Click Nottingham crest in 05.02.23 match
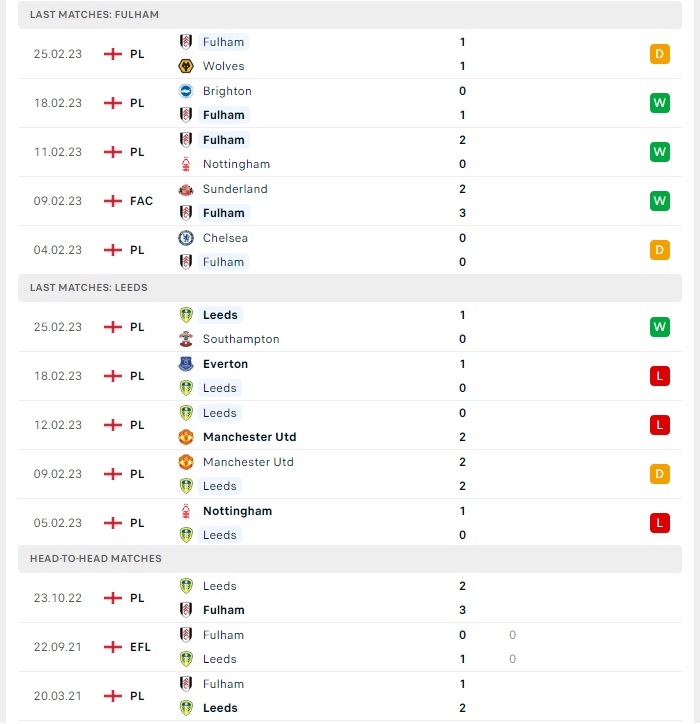 186,511
